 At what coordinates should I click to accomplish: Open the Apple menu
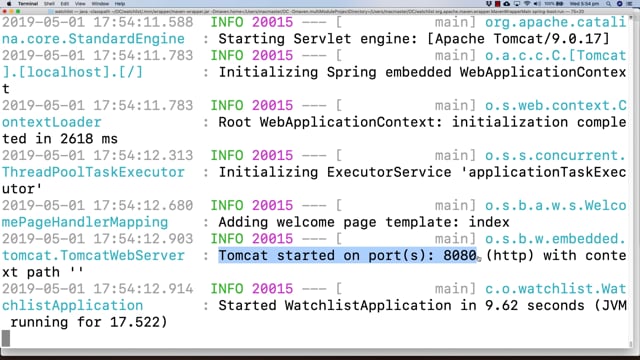point(9,3)
